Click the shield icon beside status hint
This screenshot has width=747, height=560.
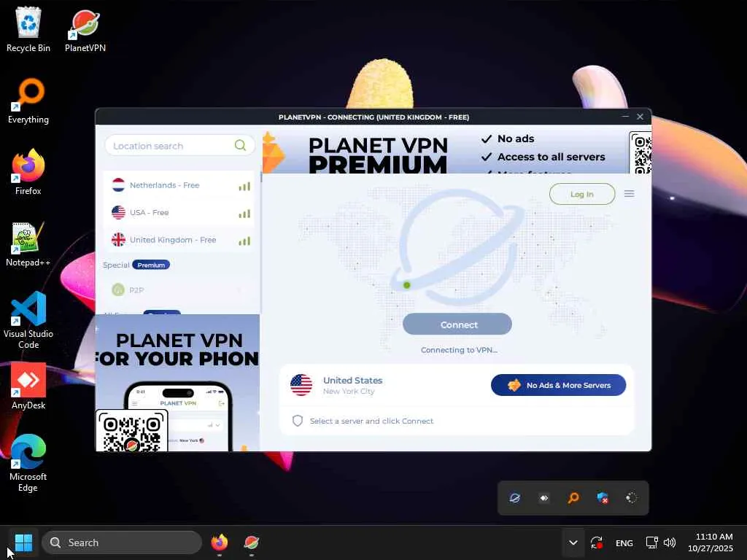click(x=298, y=421)
